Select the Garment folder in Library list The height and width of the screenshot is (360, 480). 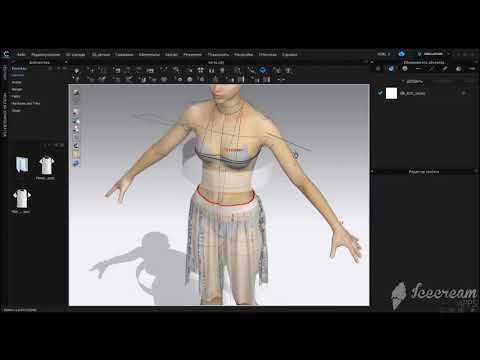[x=18, y=75]
